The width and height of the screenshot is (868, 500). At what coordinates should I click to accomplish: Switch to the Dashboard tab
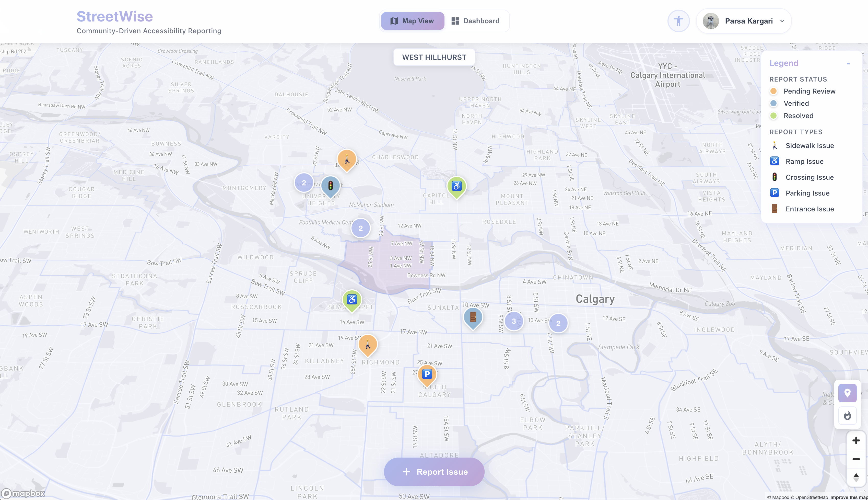(475, 21)
